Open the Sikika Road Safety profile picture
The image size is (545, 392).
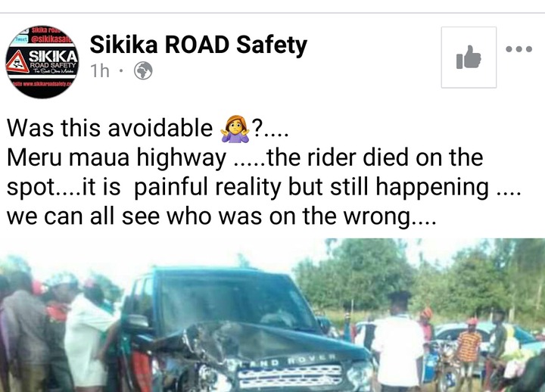(42, 62)
